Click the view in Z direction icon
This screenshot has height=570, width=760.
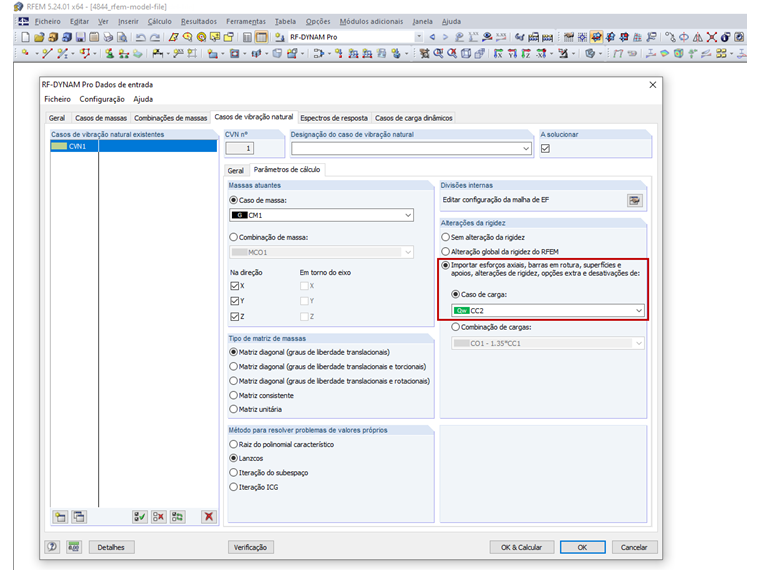[526, 53]
